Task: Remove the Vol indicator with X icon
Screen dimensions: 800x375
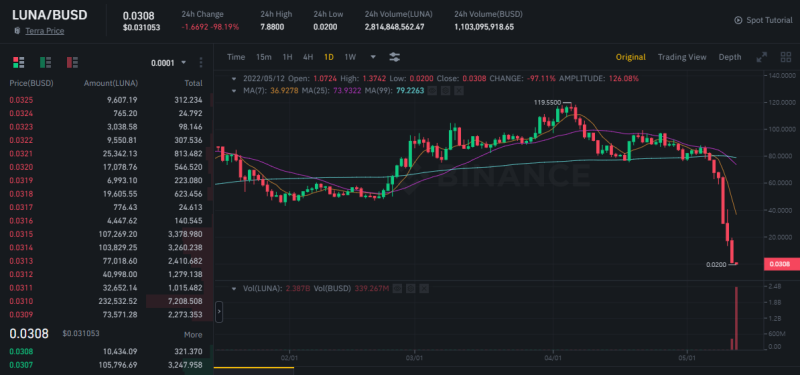Action: [x=424, y=288]
